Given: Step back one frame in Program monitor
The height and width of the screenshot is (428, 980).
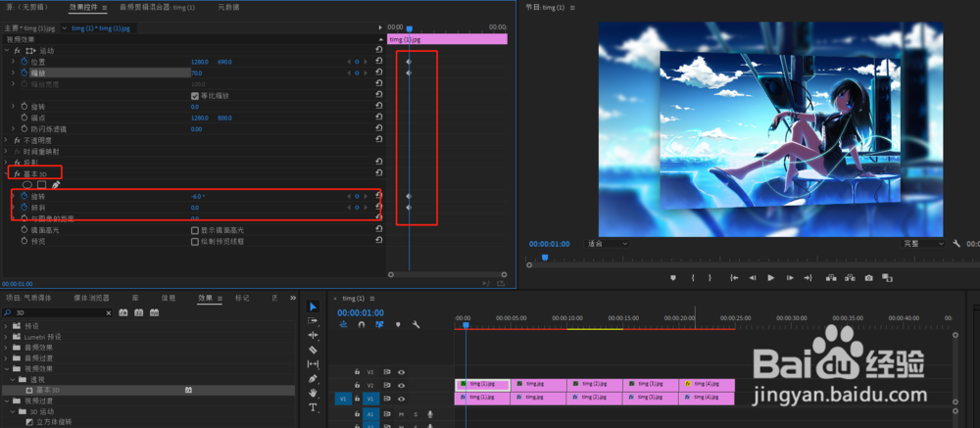Looking at the screenshot, I should coord(753,277).
